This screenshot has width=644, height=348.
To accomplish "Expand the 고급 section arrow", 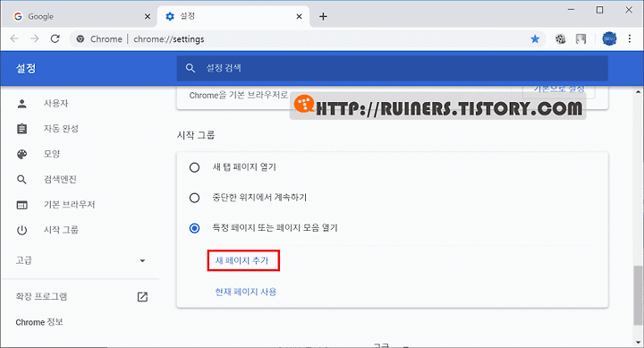I will (x=142, y=260).
